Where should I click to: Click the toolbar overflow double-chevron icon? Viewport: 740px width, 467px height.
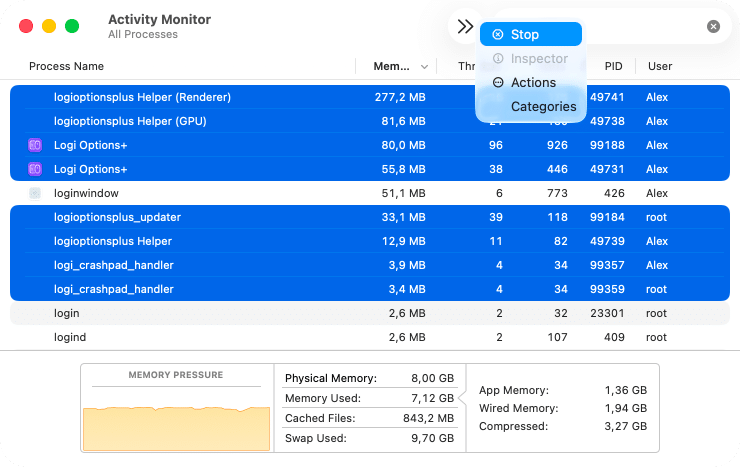click(x=465, y=27)
